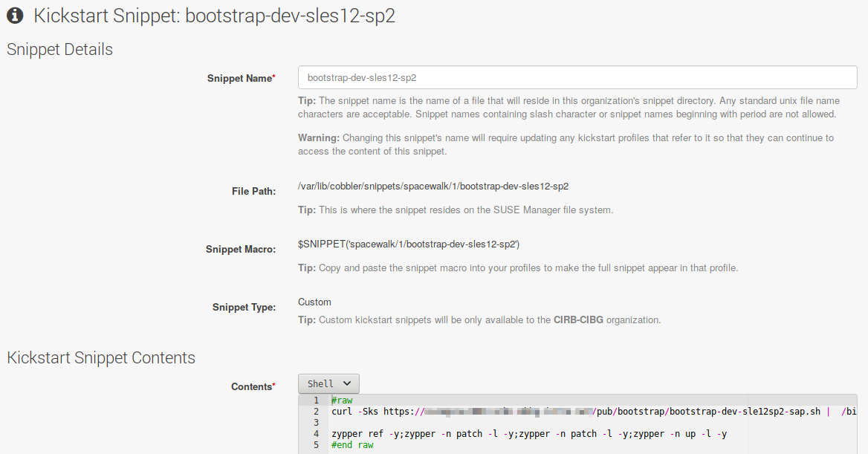Click the 'Snippet Name' label
This screenshot has width=868, height=454.
coord(242,79)
